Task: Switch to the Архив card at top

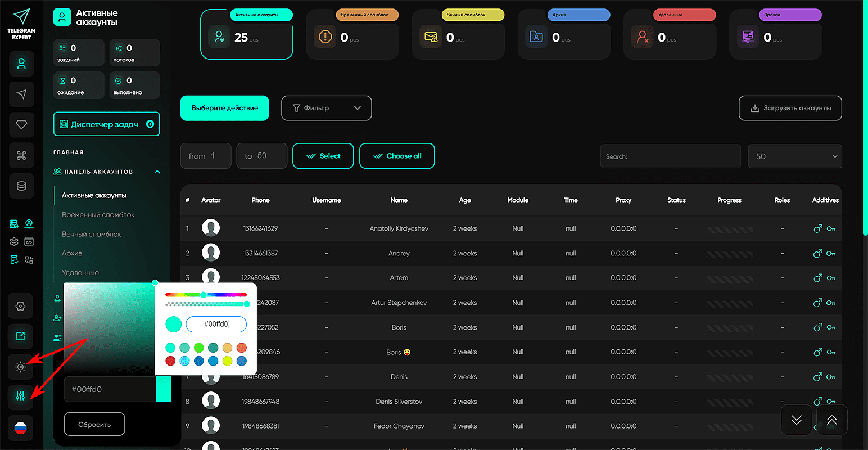Action: (x=564, y=35)
